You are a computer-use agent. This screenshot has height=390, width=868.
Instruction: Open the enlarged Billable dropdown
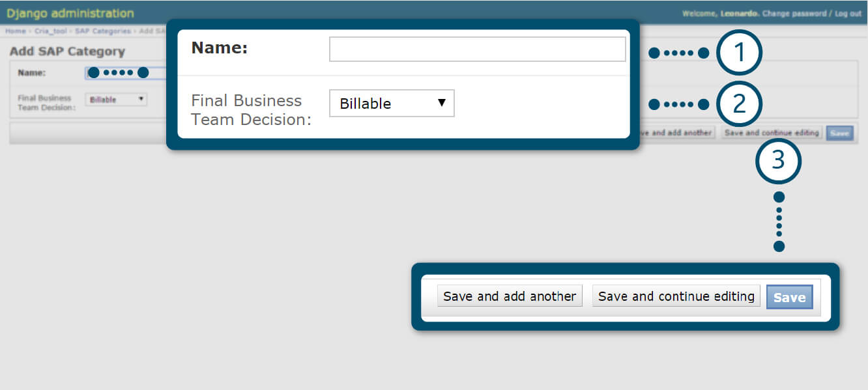click(x=392, y=104)
